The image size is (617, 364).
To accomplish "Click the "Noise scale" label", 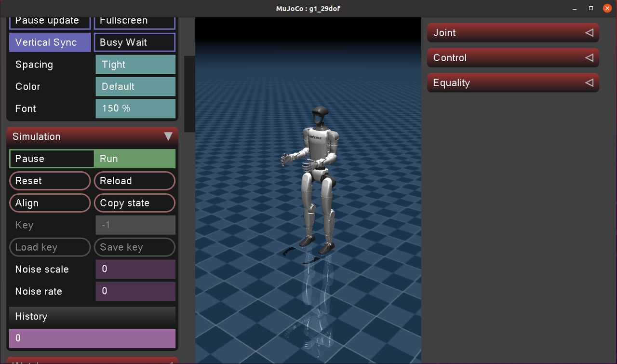I will pos(42,269).
